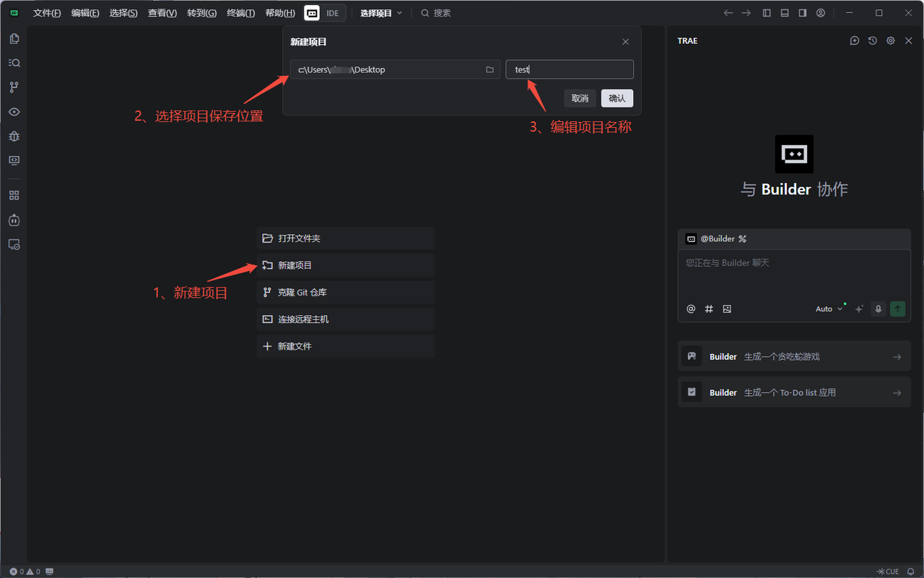Open the Auto model dropdown
The image size is (924, 578).
tap(829, 309)
